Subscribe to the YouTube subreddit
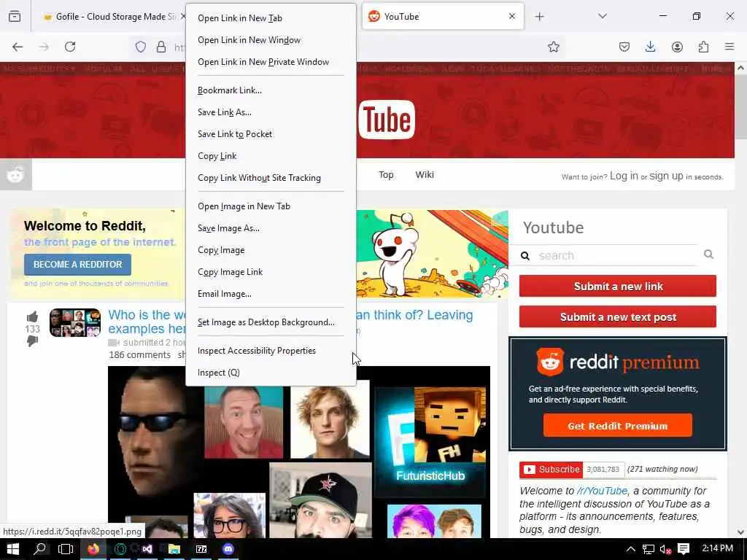This screenshot has width=747, height=560. click(x=551, y=470)
